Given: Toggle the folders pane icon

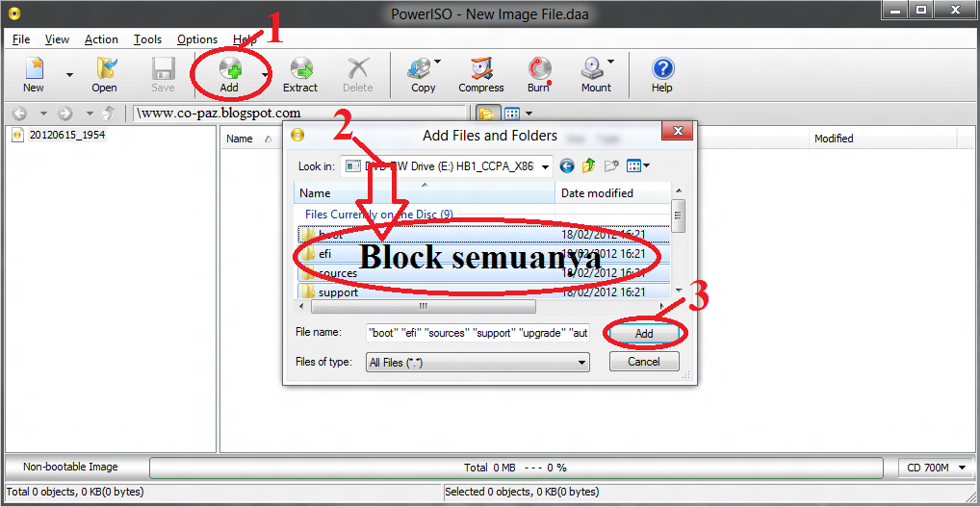Looking at the screenshot, I should pos(486,114).
